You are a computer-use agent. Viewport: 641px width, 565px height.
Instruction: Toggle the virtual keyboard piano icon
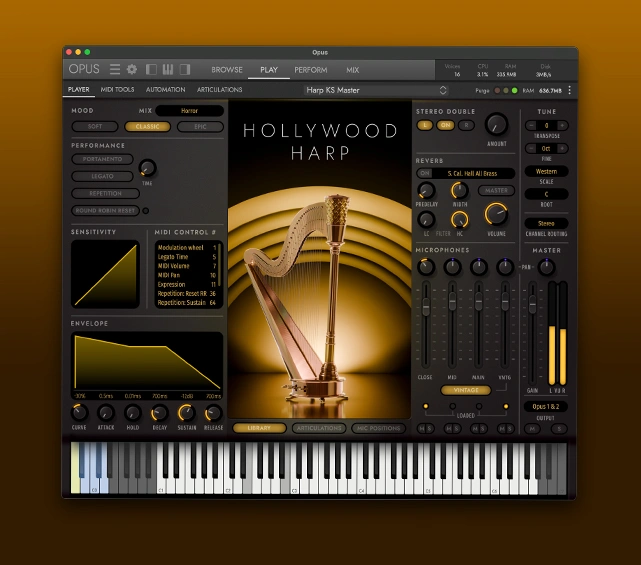pyautogui.click(x=168, y=69)
